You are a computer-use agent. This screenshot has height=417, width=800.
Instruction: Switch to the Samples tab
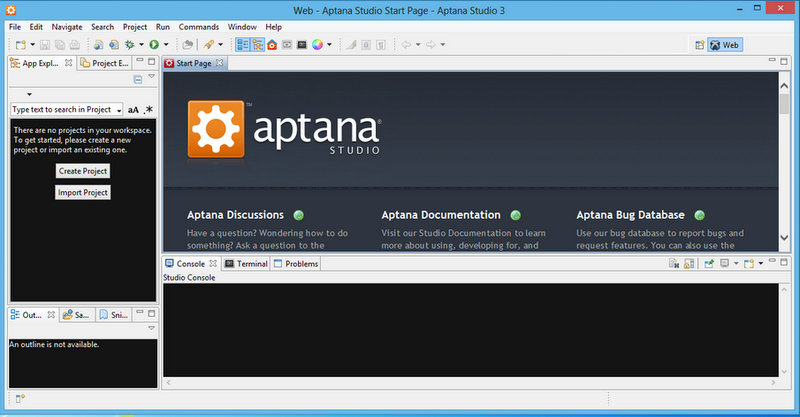(77, 315)
